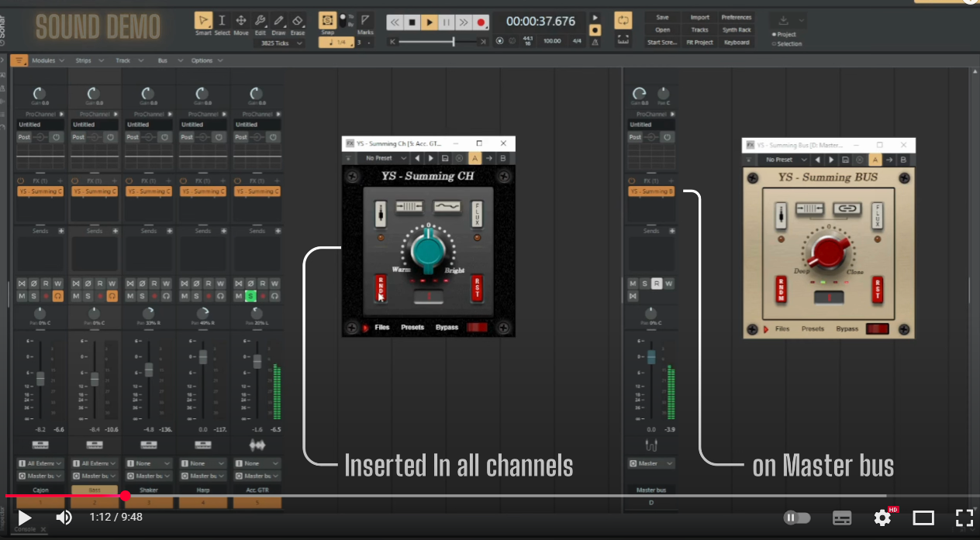Screen dimensions: 980x540
Task: Solo the Bass channel
Action: [x=88, y=296]
